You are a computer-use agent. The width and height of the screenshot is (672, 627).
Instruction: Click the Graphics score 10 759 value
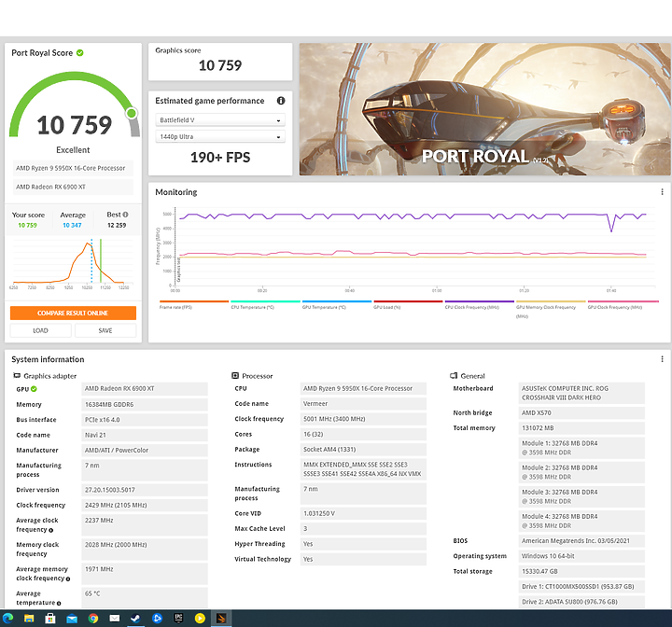point(220,65)
